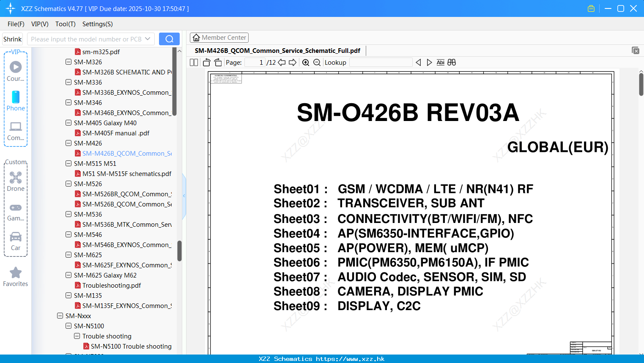Open Member Center

coord(219,38)
